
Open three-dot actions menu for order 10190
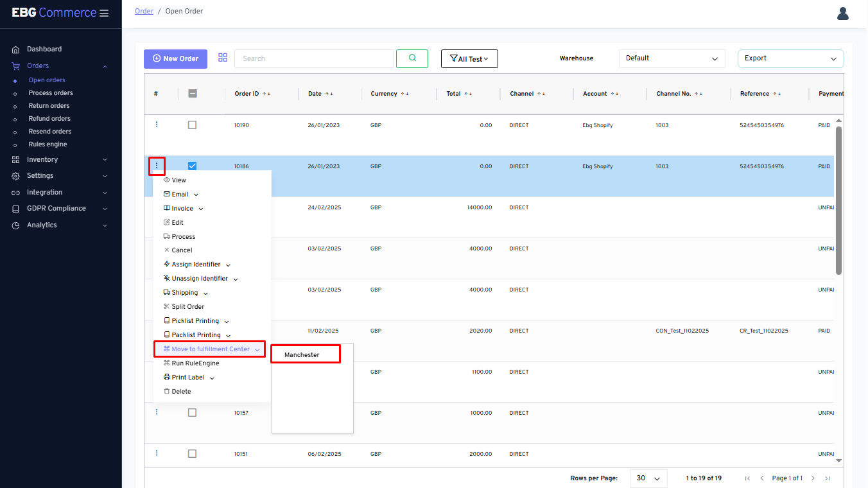pos(157,125)
